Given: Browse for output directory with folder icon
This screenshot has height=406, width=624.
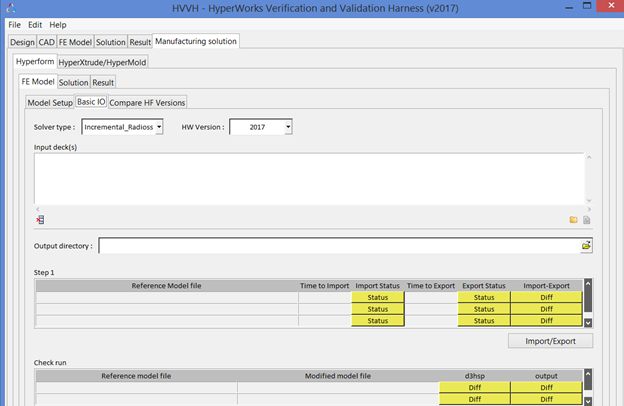Looking at the screenshot, I should (586, 245).
